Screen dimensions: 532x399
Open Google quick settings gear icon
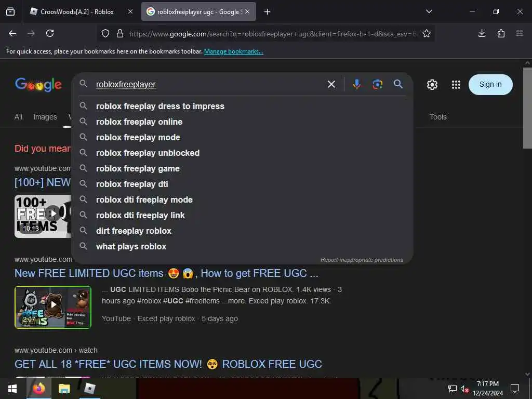432,85
